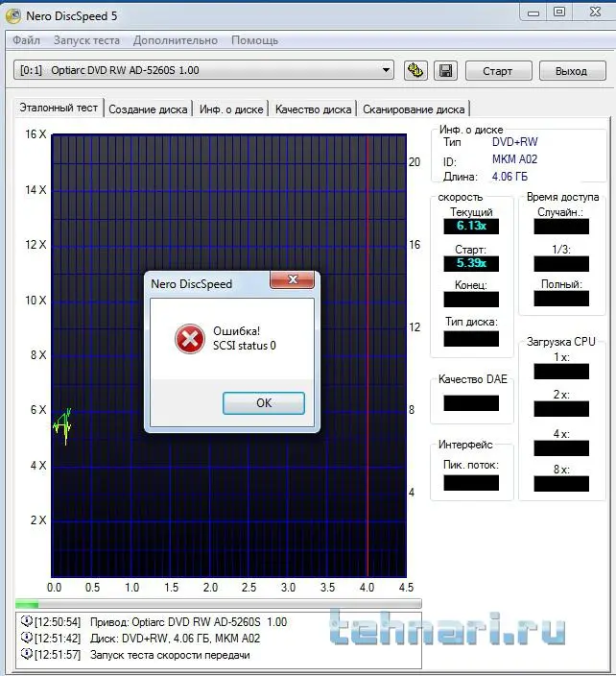This screenshot has width=616, height=676.
Task: Click the Конец speed value field
Action: point(471,300)
